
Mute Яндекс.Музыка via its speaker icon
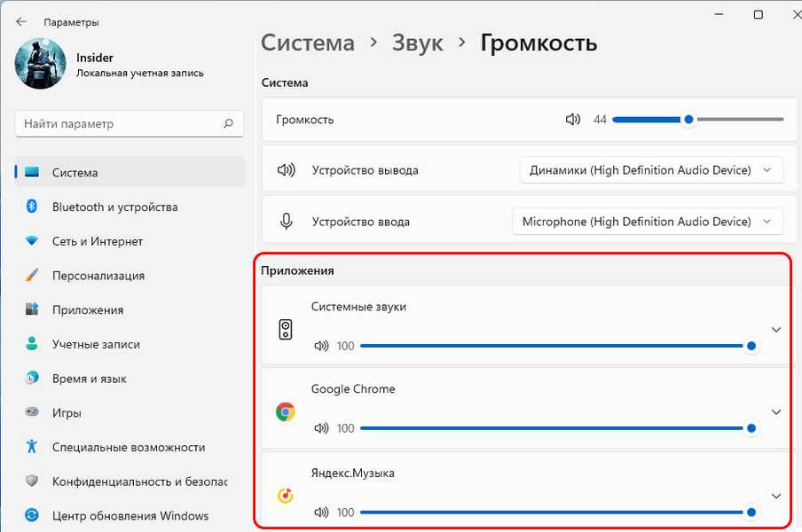pos(321,512)
